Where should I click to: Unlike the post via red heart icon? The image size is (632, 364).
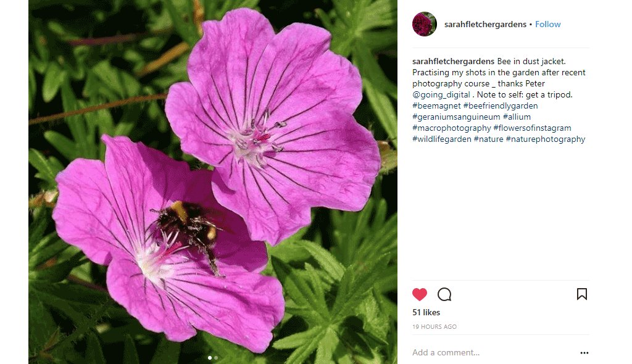(419, 294)
